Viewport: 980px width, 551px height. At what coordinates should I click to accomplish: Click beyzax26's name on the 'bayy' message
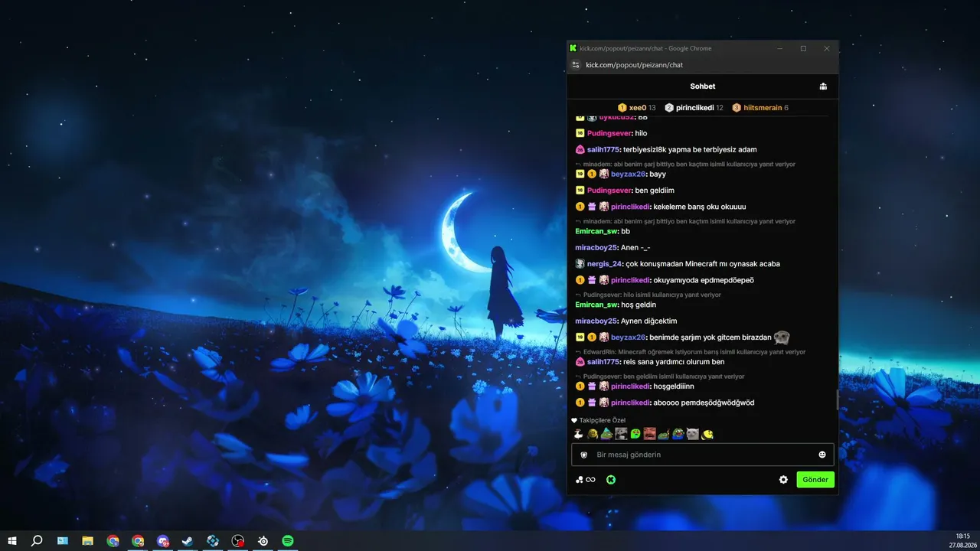(x=628, y=174)
